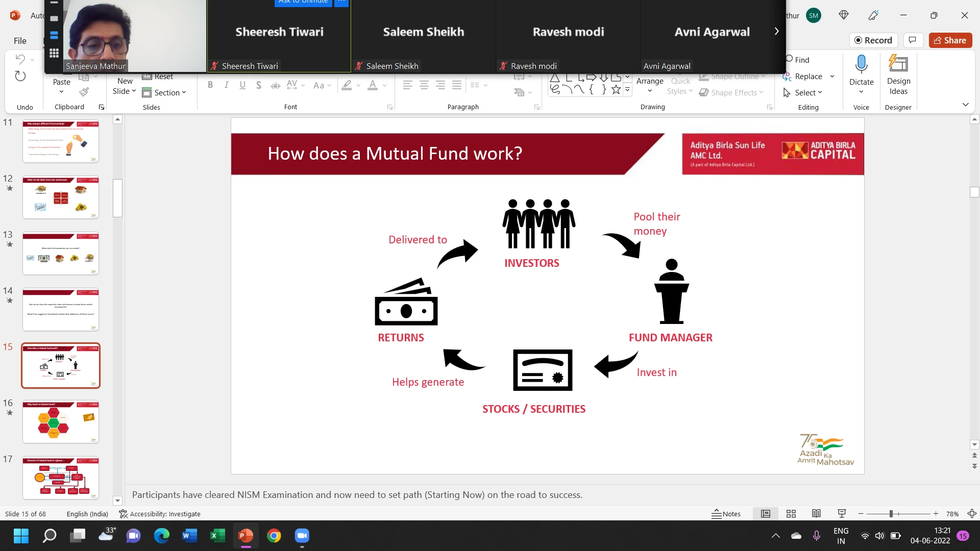Click the slide title text box
The height and width of the screenshot is (551, 980).
pyautogui.click(x=395, y=154)
